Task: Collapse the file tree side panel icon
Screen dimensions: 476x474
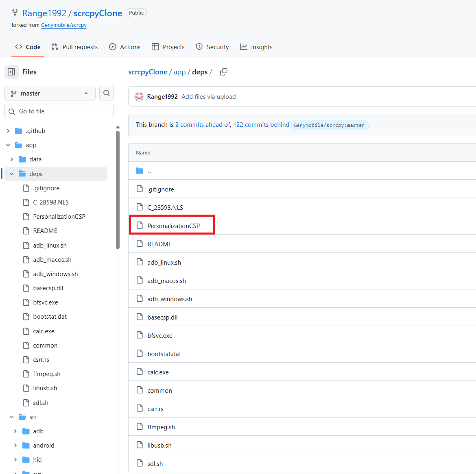Action: 11,72
